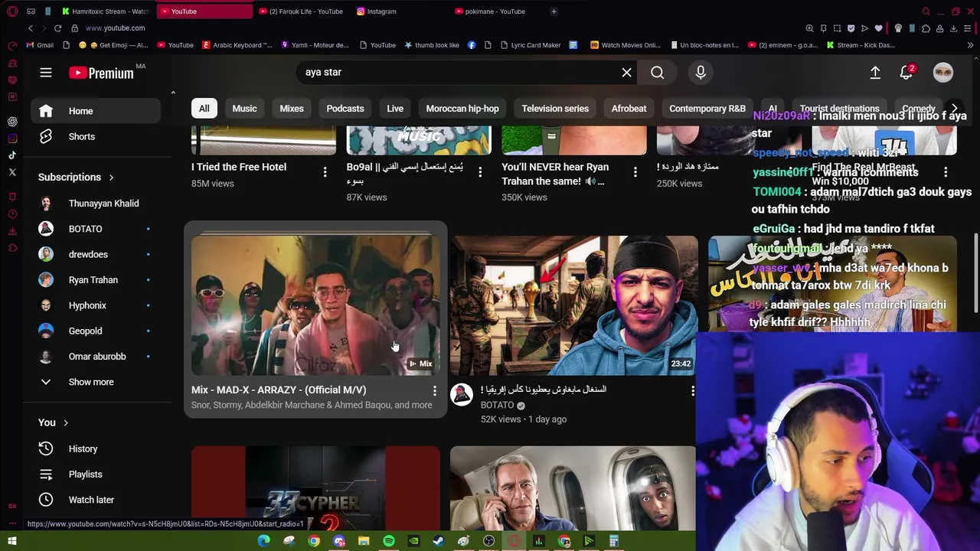Expand the Subscriptions section arrow
Image resolution: width=980 pixels, height=551 pixels.
[x=111, y=177]
